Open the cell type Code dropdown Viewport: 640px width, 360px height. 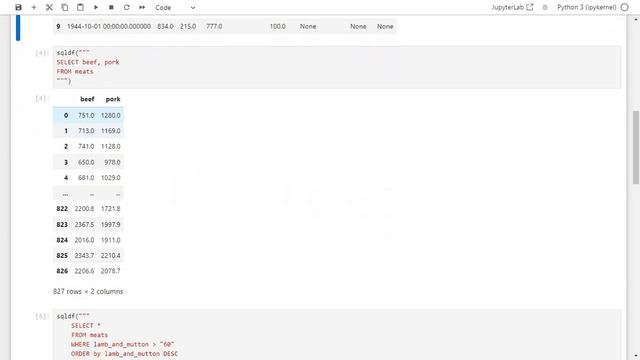pyautogui.click(x=175, y=7)
